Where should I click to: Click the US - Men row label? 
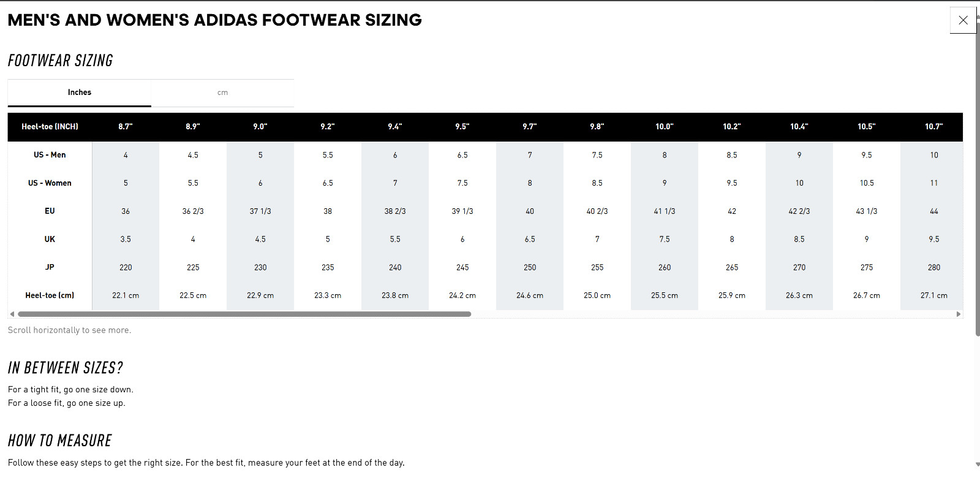click(x=50, y=155)
